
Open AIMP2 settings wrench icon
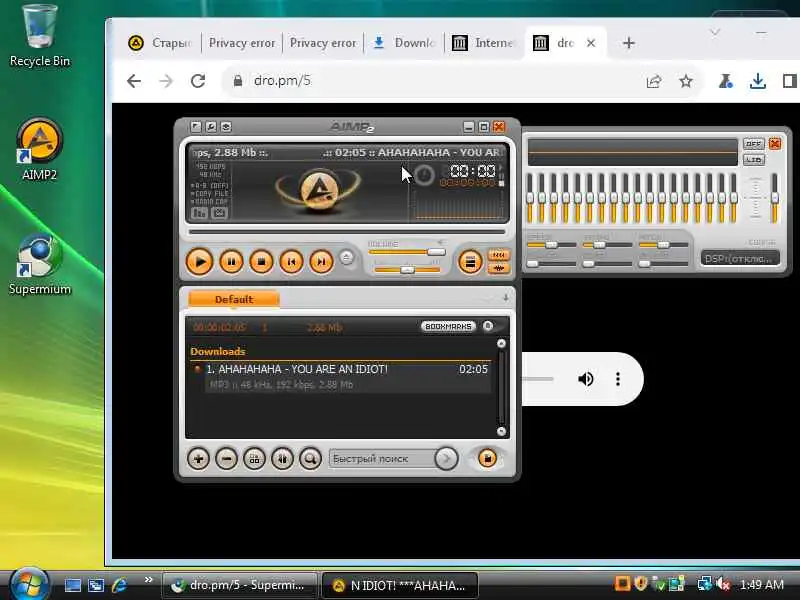[211, 127]
